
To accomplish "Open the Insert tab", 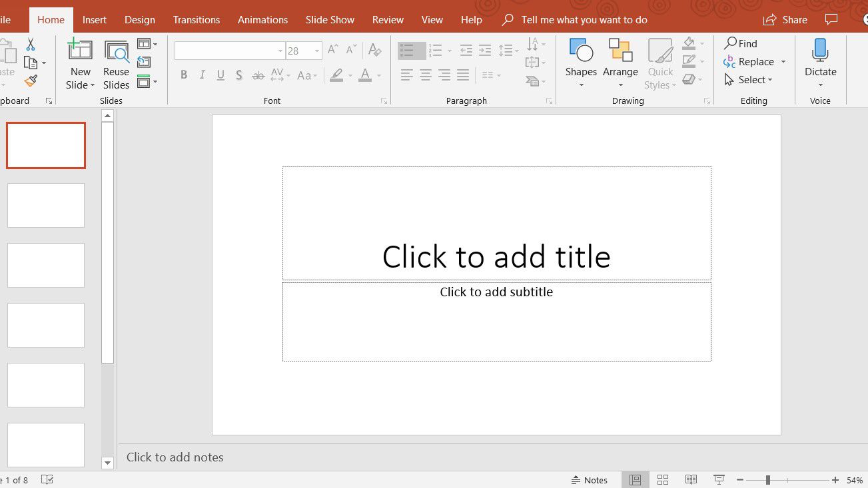I will coord(95,20).
